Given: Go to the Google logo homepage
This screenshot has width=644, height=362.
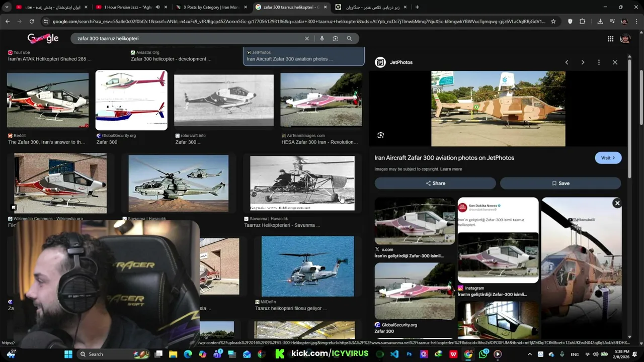Looking at the screenshot, I should (x=43, y=38).
